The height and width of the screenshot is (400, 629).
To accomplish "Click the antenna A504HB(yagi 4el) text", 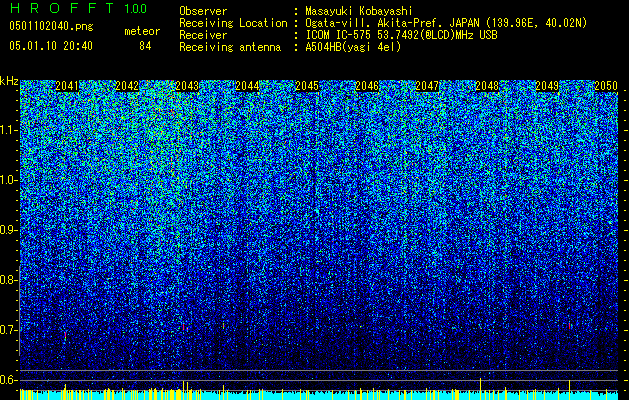I will pos(353,47).
